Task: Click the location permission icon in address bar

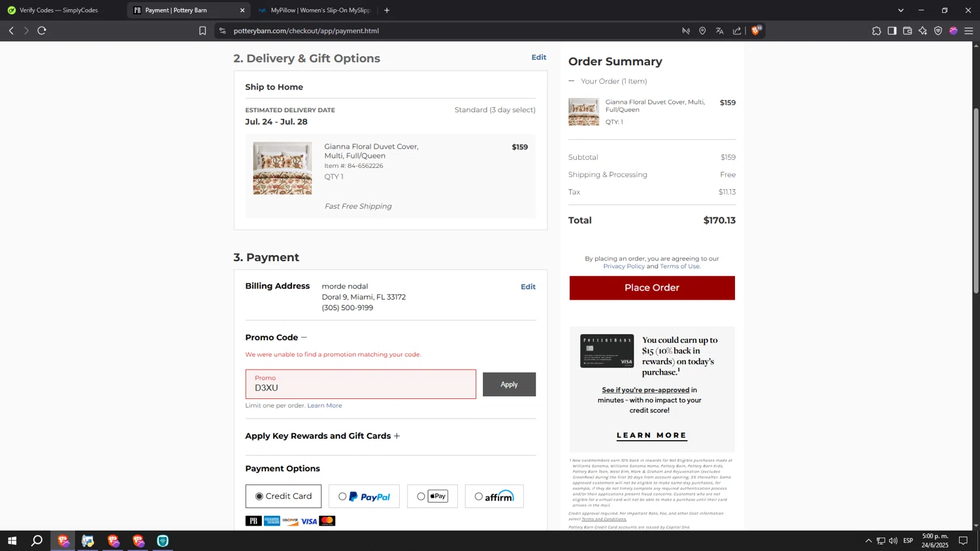Action: tap(702, 31)
